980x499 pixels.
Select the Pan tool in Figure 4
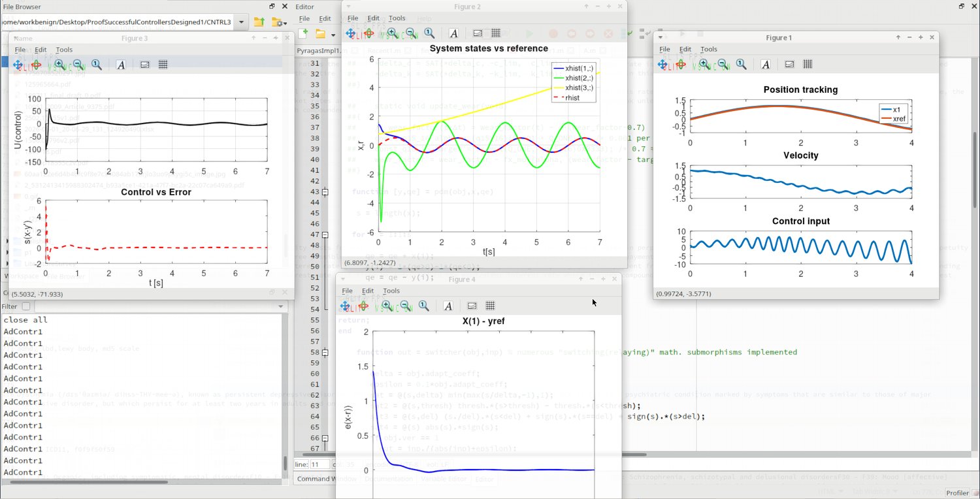[x=345, y=306]
